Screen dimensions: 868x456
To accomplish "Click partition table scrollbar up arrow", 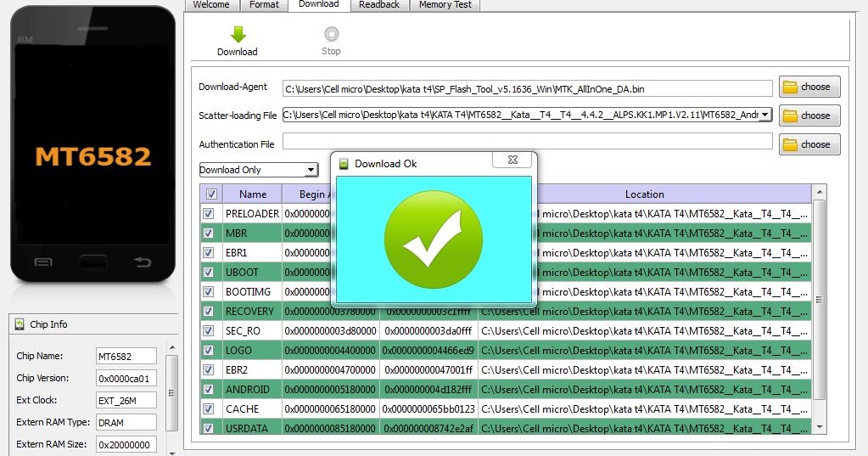I will pyautogui.click(x=820, y=192).
